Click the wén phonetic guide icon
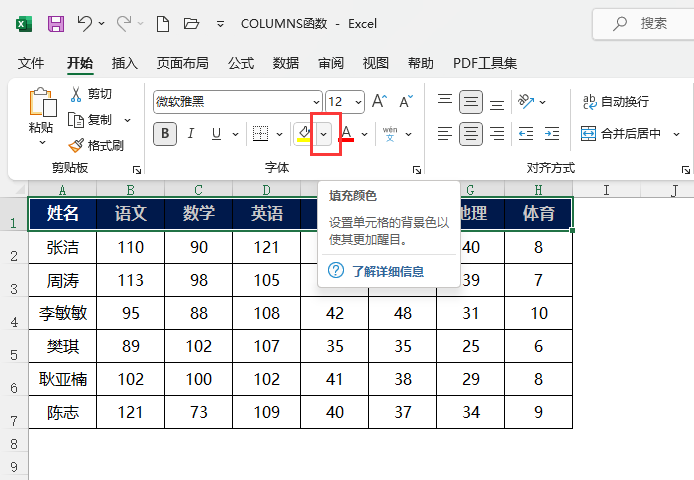The width and height of the screenshot is (694, 480). (390, 133)
